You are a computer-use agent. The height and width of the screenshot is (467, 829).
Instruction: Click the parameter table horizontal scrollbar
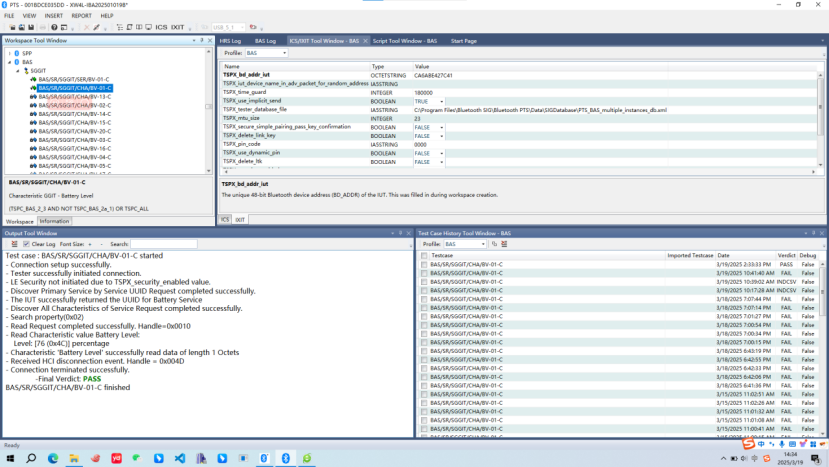point(519,171)
